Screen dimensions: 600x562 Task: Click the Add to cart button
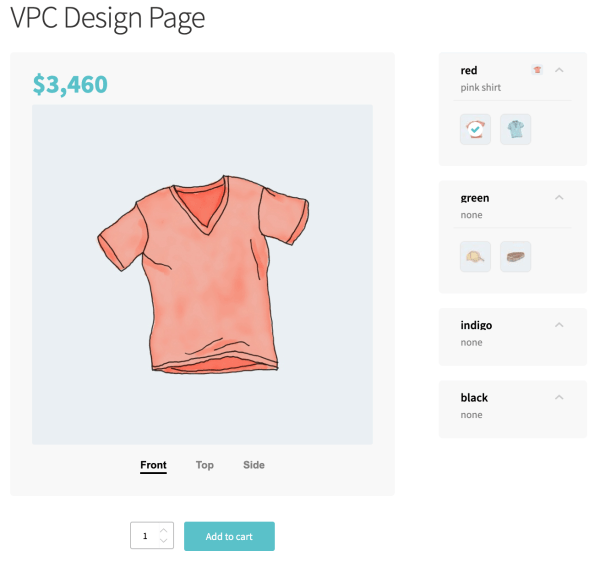click(x=229, y=536)
